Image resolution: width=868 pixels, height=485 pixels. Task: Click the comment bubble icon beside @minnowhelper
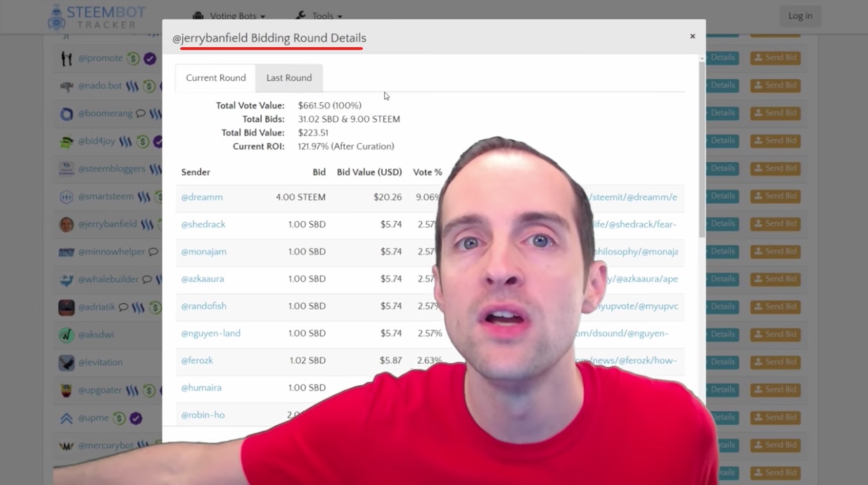coord(153,251)
